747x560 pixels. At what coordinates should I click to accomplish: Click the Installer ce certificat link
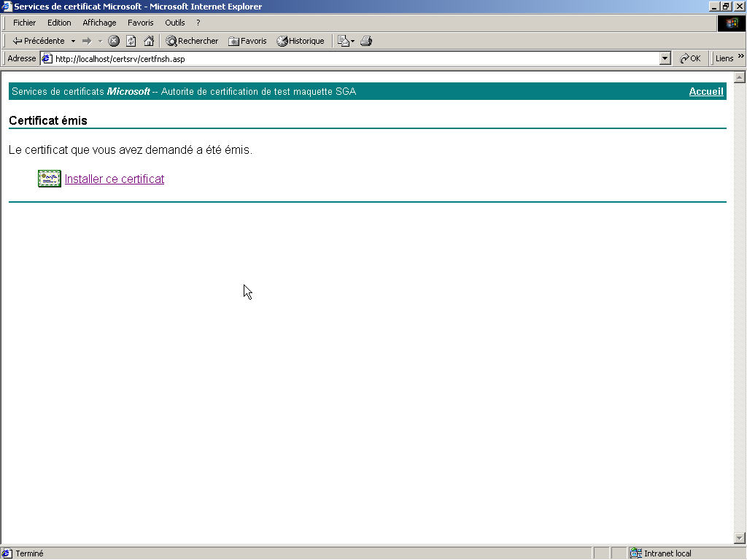tap(115, 179)
